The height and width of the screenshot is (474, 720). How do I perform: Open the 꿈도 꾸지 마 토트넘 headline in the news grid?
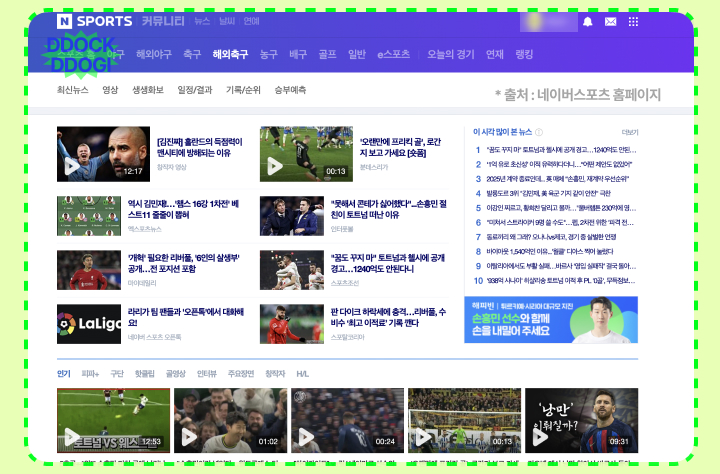(x=388, y=263)
